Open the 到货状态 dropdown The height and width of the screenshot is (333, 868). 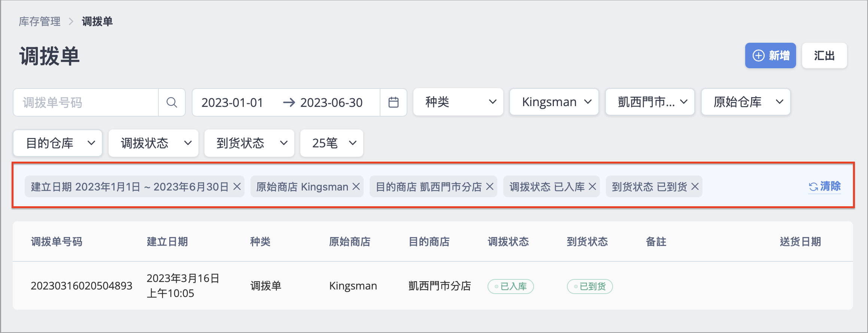point(249,143)
